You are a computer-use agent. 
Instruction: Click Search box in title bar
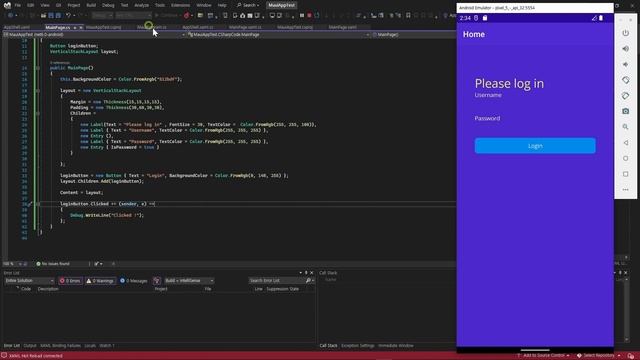(248, 5)
